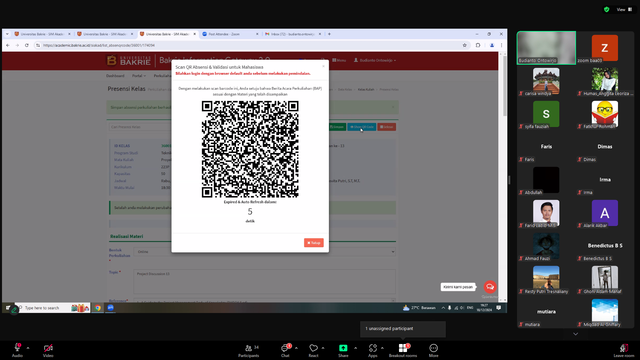Open the Participants panel
Viewport: 640px width, 360px height.
coord(249,350)
